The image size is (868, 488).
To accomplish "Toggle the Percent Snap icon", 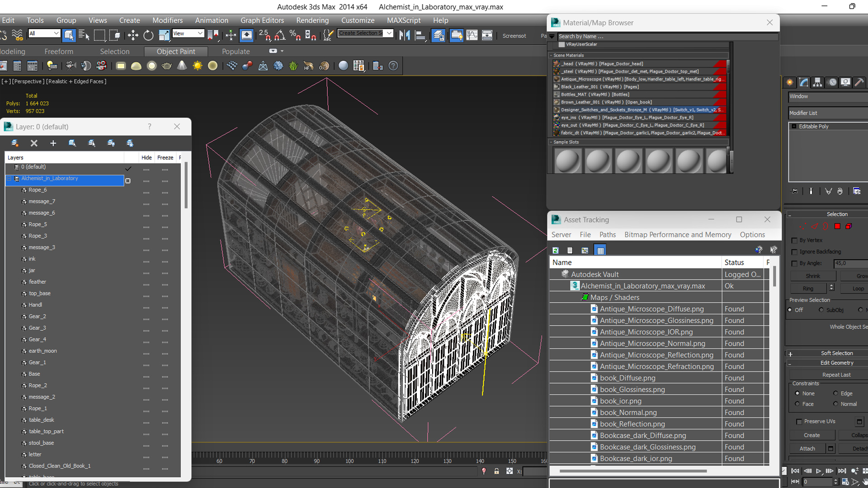I will [x=295, y=35].
